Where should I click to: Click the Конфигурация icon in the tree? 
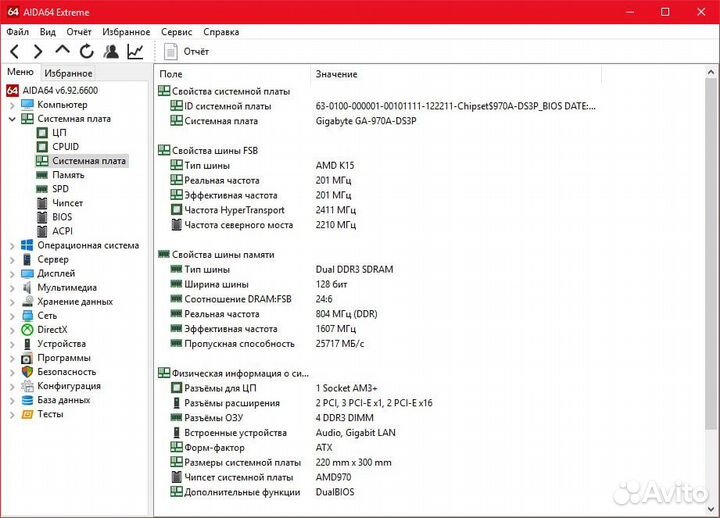pyautogui.click(x=27, y=386)
